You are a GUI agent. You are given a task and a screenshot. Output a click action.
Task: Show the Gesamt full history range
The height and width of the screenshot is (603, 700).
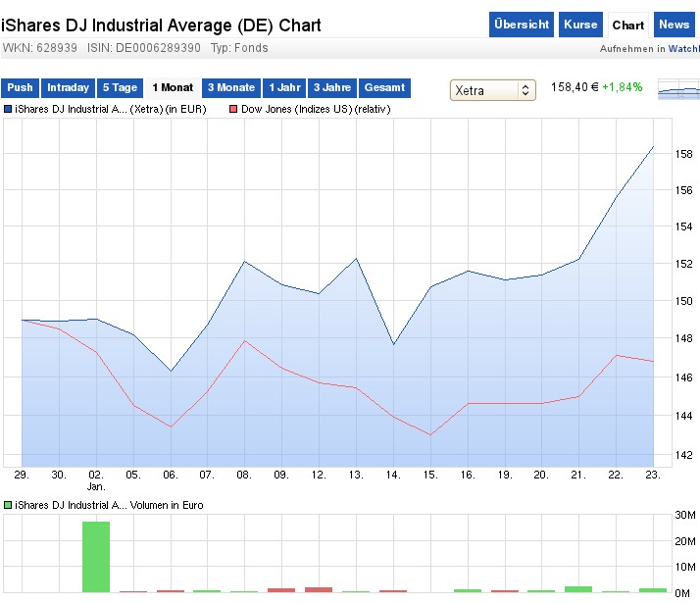[384, 88]
